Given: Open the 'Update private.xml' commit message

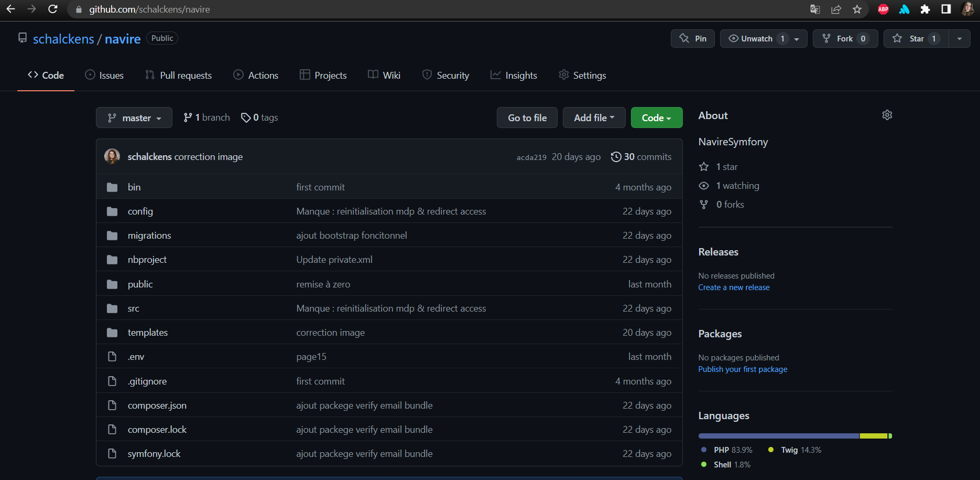Looking at the screenshot, I should tap(334, 260).
